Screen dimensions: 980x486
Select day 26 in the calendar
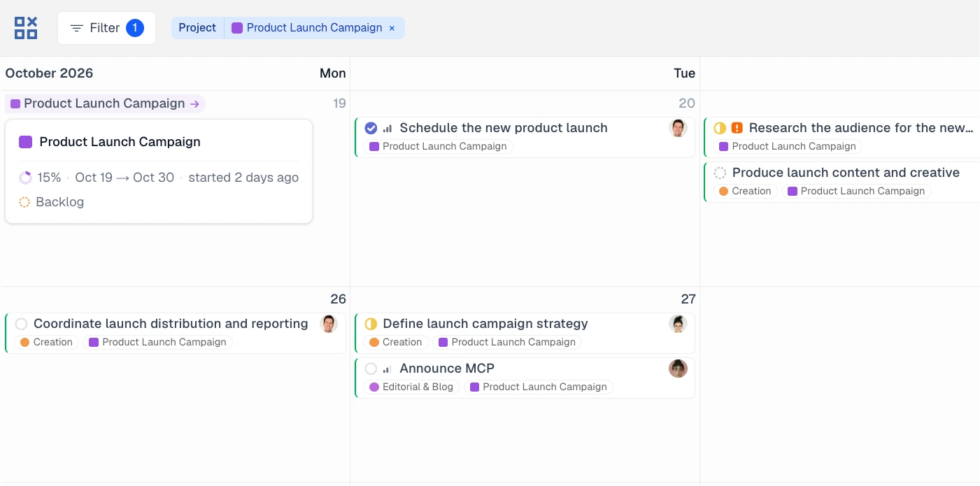(339, 299)
